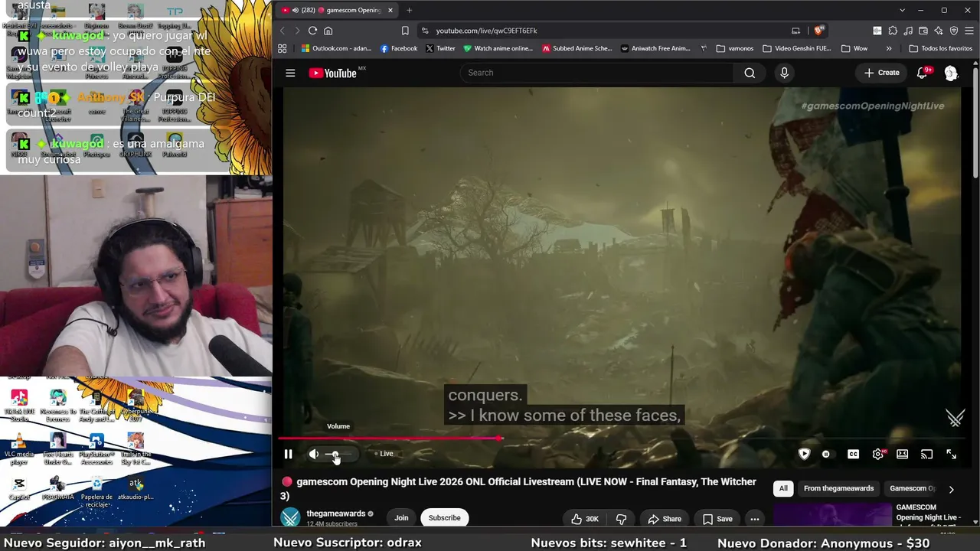Click the red video progress bar
Screen dimensions: 980x551
tap(390, 439)
